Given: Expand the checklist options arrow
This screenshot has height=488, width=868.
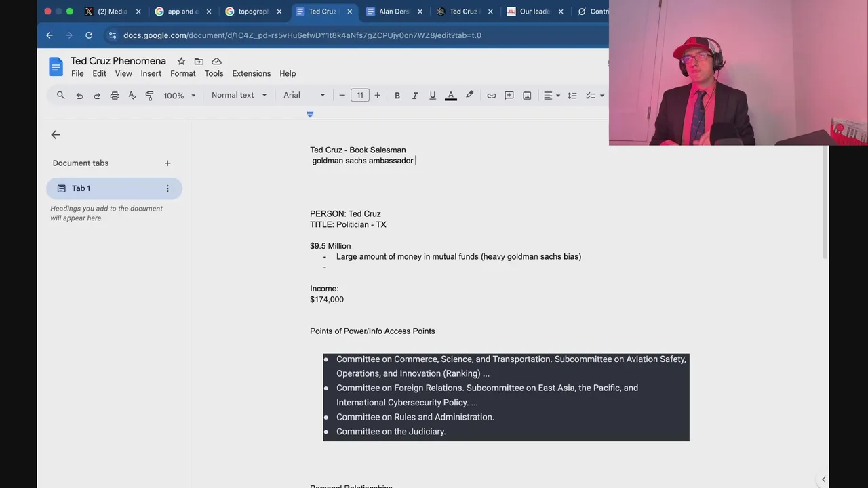Looking at the screenshot, I should (601, 96).
